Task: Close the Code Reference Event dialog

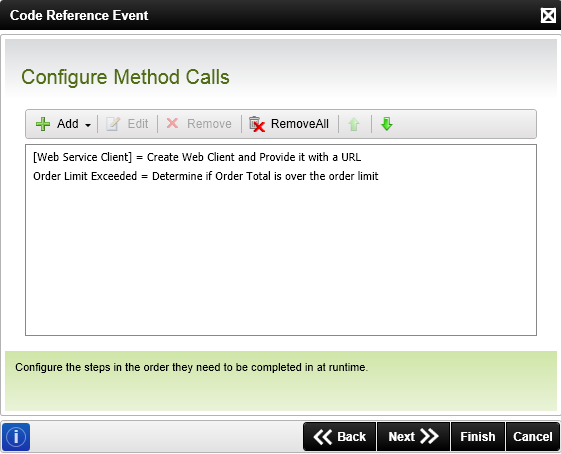Action: (x=548, y=15)
